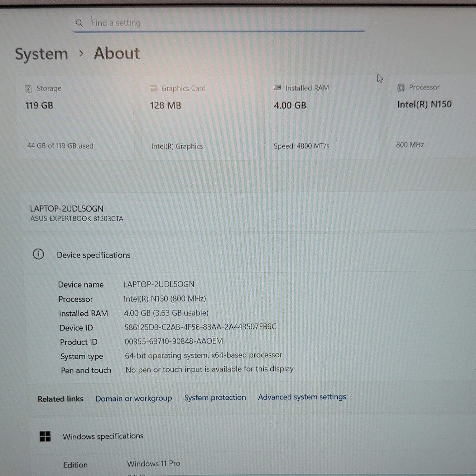This screenshot has width=476, height=476.
Task: Select the Windows 11 Pro edition value
Action: click(154, 463)
